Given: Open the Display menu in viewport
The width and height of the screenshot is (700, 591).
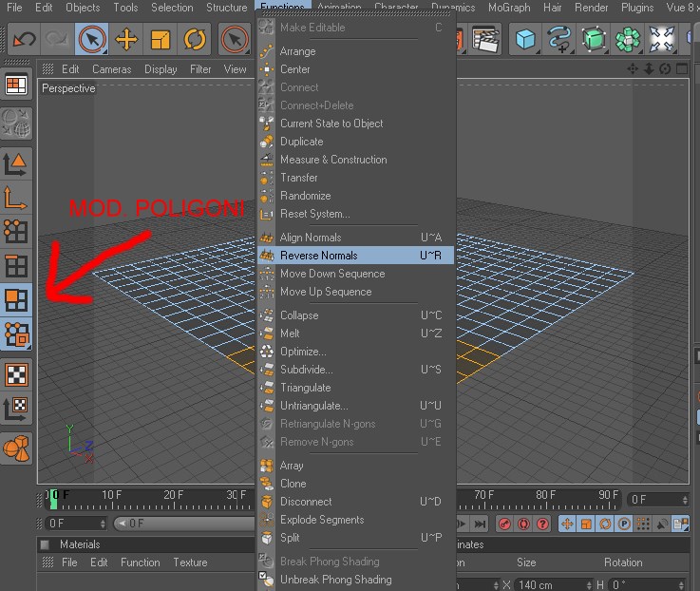Looking at the screenshot, I should click(161, 69).
